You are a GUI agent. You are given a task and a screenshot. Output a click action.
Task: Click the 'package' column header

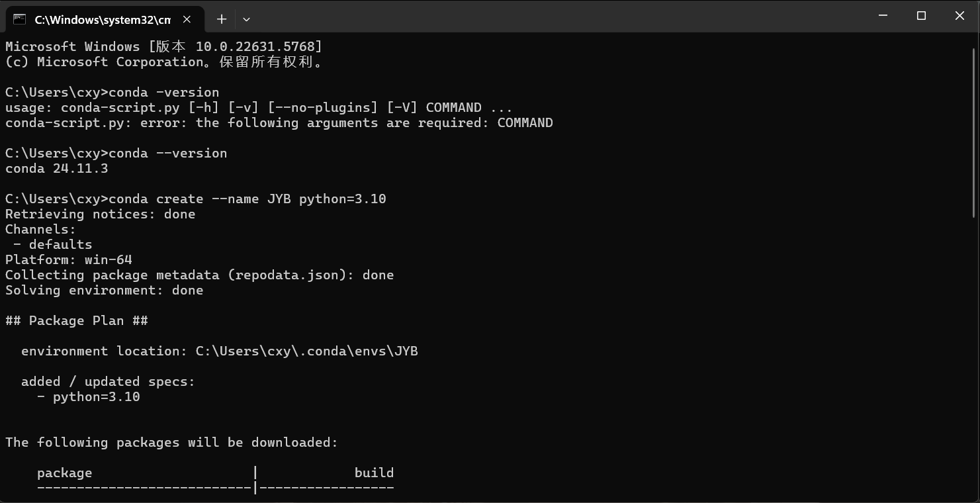pyautogui.click(x=65, y=473)
